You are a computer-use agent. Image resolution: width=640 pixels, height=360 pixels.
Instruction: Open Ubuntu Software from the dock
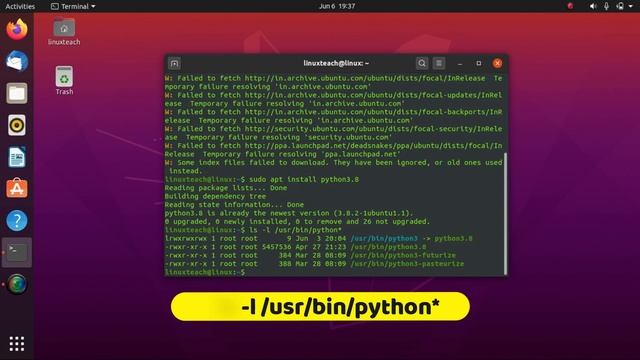(17, 189)
